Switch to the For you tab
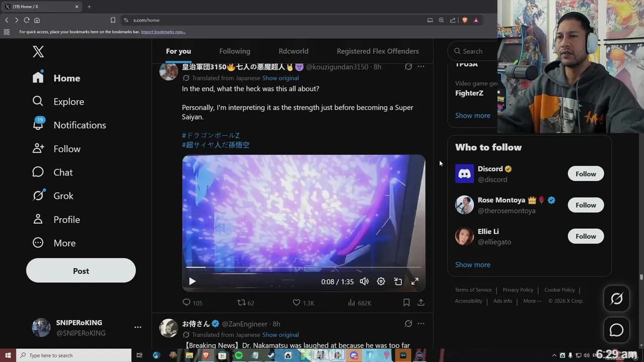 click(179, 51)
